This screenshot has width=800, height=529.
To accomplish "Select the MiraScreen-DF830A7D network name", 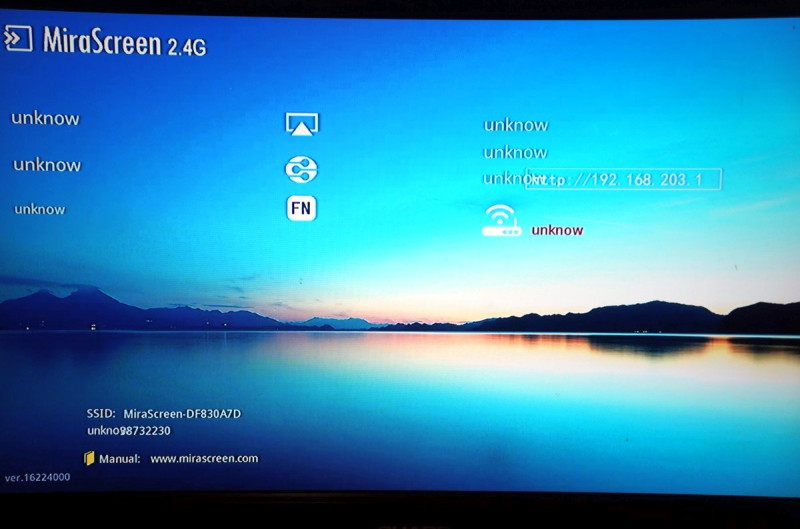I will point(182,413).
